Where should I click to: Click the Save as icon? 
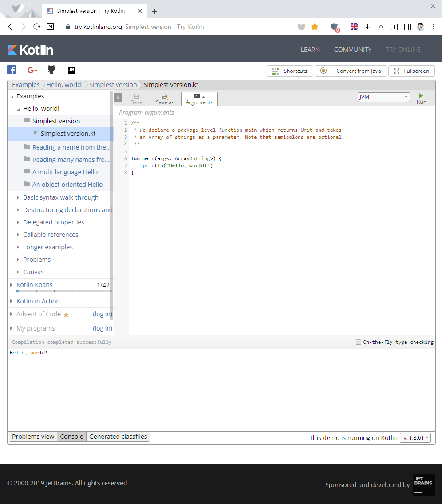point(165,98)
